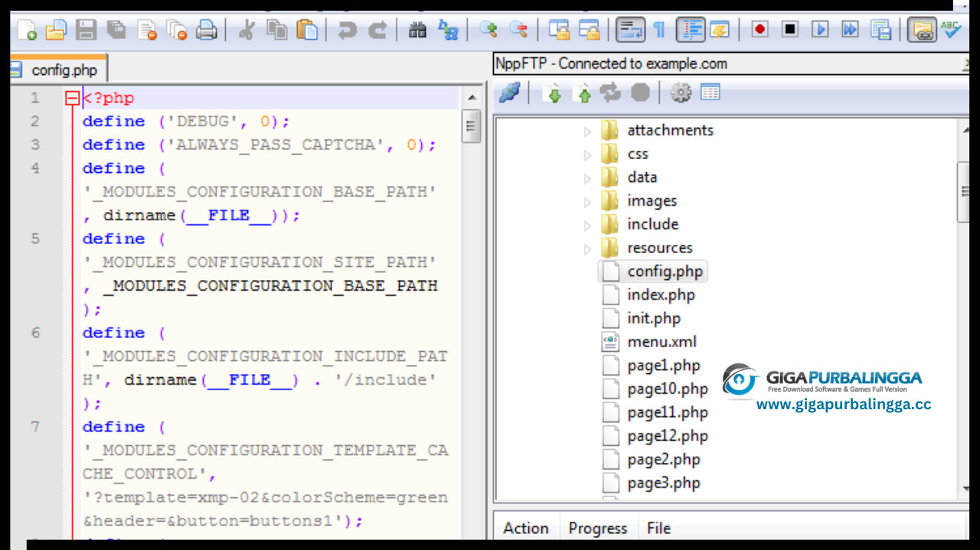The image size is (980, 550).
Task: Click the Zoom Out magnifier icon
Action: coord(518,30)
